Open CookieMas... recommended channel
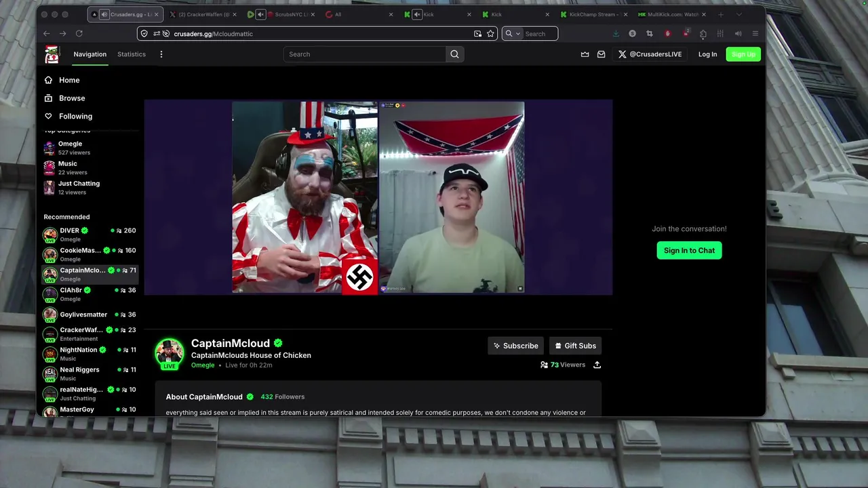Image resolution: width=868 pixels, height=488 pixels. 90,254
